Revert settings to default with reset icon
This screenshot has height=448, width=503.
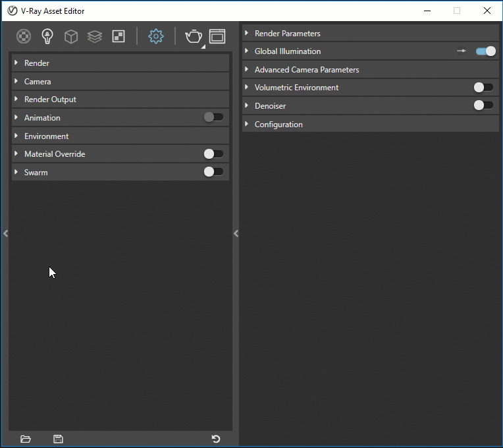click(215, 439)
